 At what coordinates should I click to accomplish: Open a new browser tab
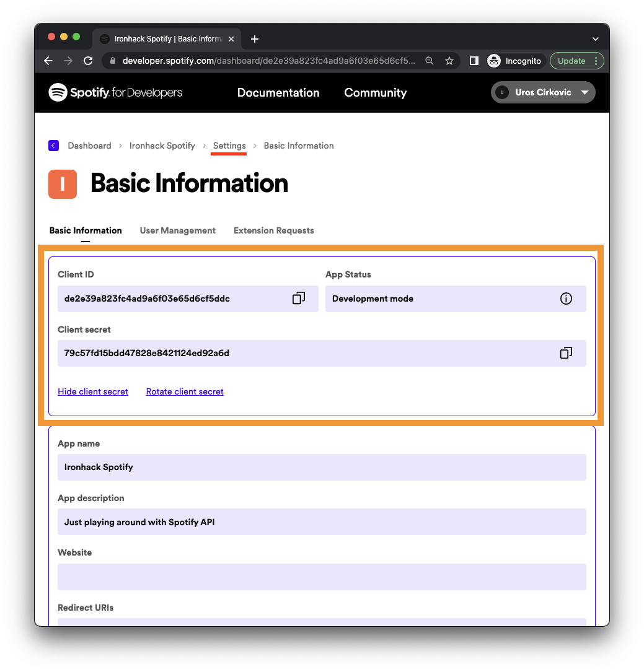255,39
